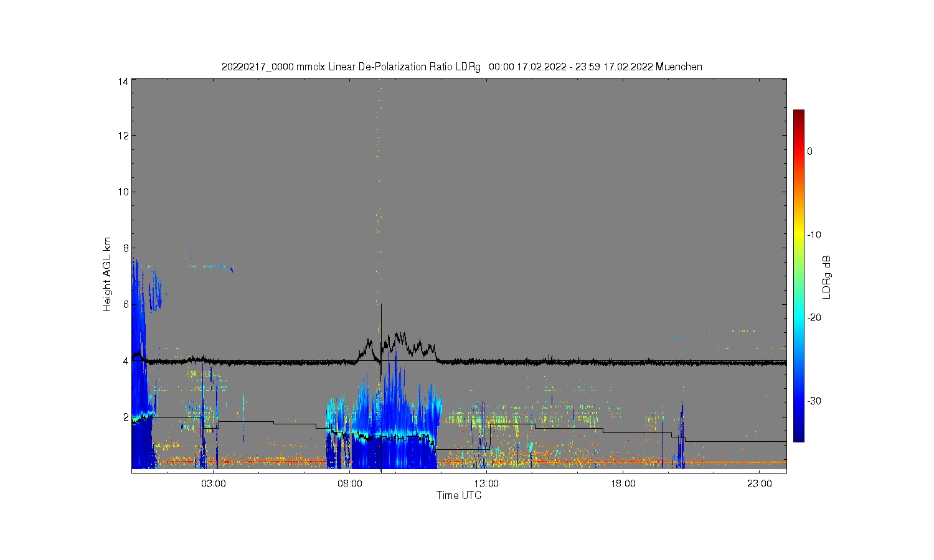The width and height of the screenshot is (934, 560).
Task: Click the 'LDRg dB' colorbar label
Action: coord(826,278)
